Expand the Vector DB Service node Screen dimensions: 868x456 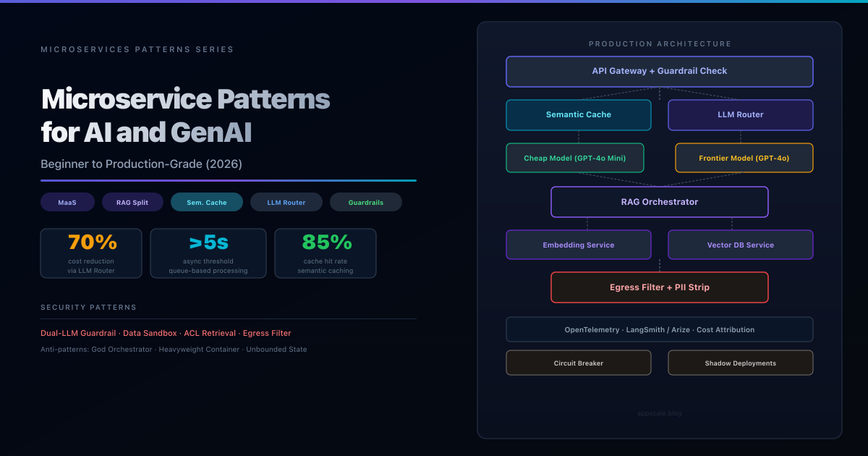[x=740, y=245]
